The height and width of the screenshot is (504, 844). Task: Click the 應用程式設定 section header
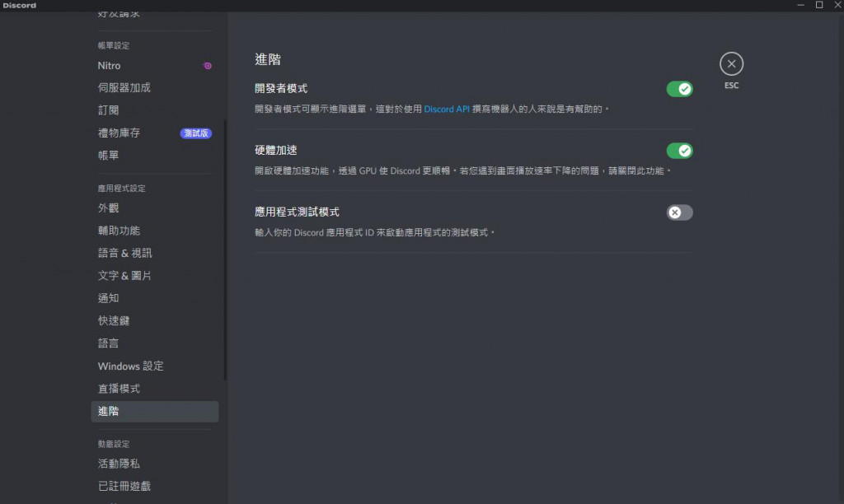click(122, 189)
